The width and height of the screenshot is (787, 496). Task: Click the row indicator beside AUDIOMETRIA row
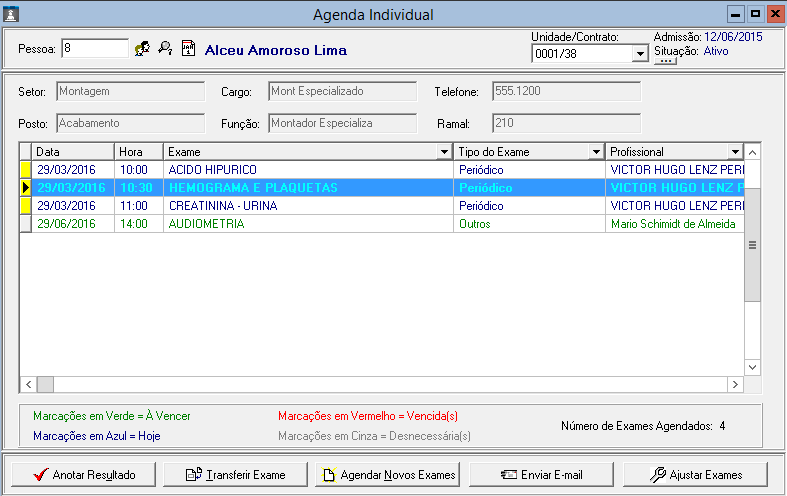click(27, 224)
